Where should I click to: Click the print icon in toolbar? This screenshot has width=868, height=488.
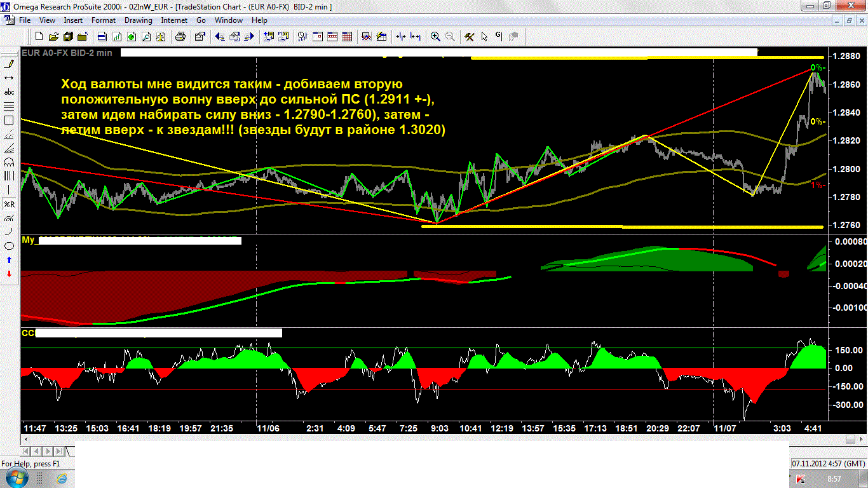(x=181, y=37)
